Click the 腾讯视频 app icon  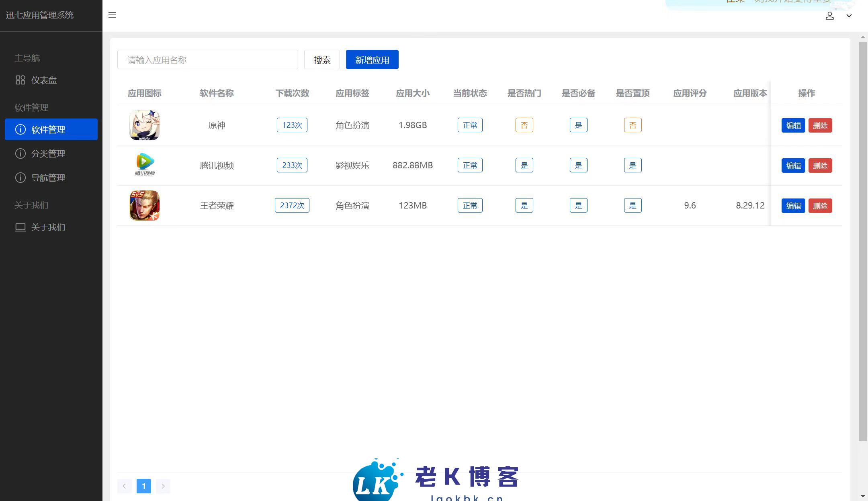(144, 165)
